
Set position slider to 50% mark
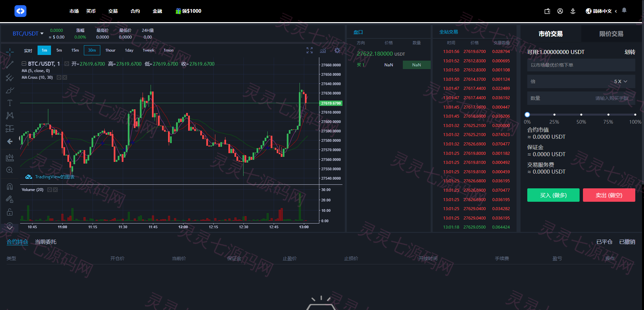581,115
